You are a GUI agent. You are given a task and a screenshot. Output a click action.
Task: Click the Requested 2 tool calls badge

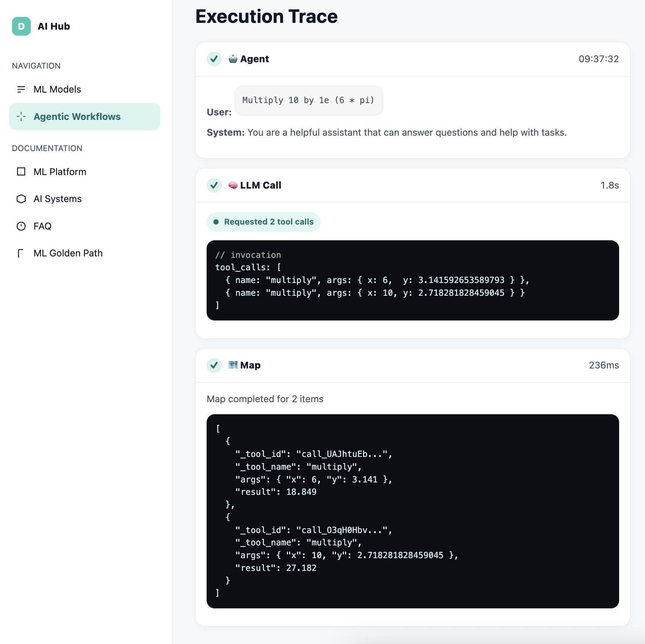click(x=263, y=222)
